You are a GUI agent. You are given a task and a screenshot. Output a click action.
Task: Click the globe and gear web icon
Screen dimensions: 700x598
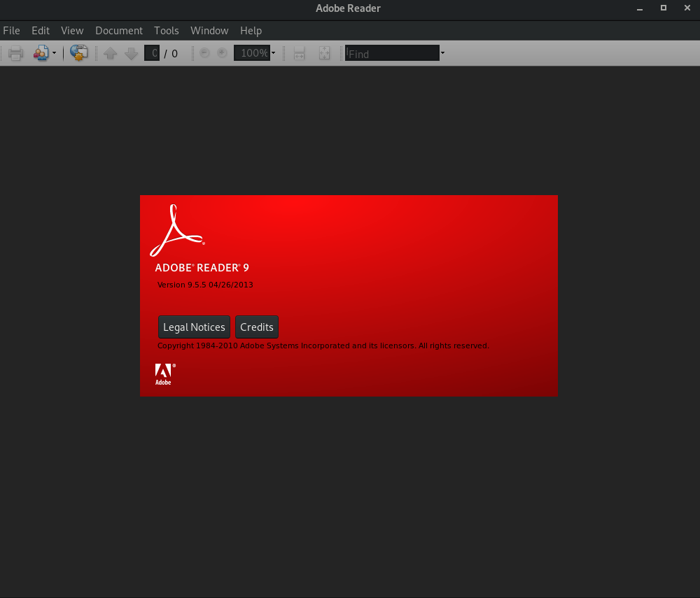78,53
